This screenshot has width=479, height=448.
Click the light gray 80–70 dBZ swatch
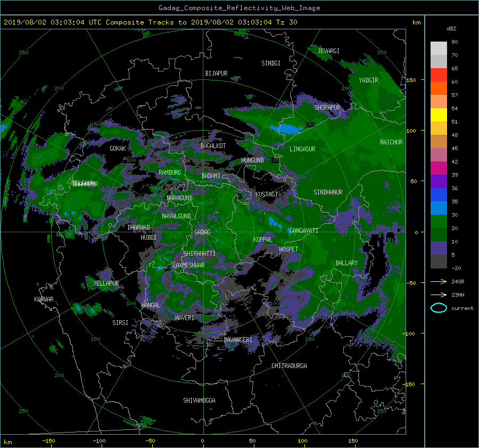(x=439, y=48)
